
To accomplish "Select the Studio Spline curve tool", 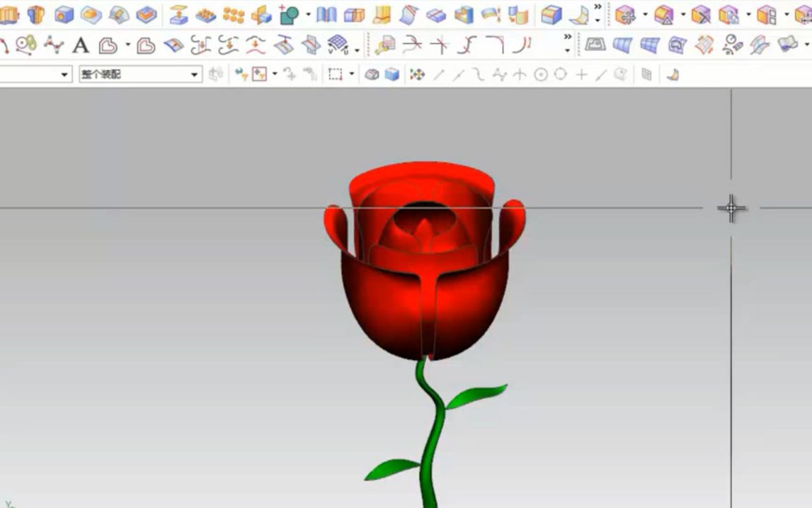I will [53, 45].
